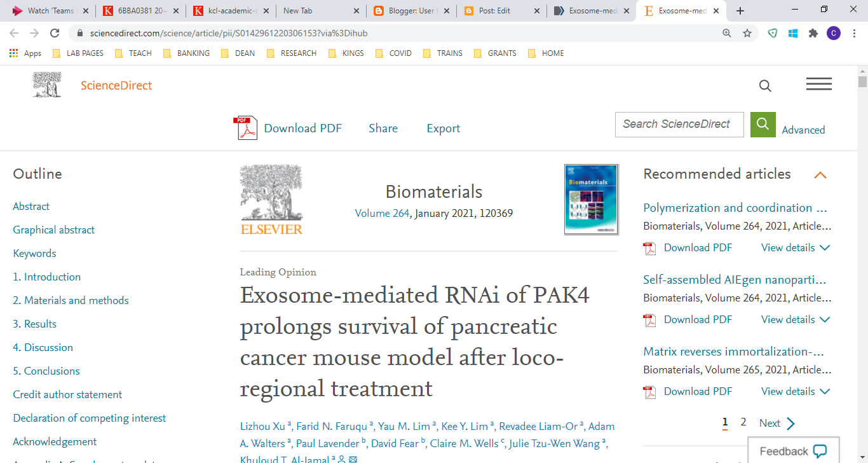The width and height of the screenshot is (868, 463).
Task: Click the ScienceDirect wordmark in the header
Action: tap(116, 85)
